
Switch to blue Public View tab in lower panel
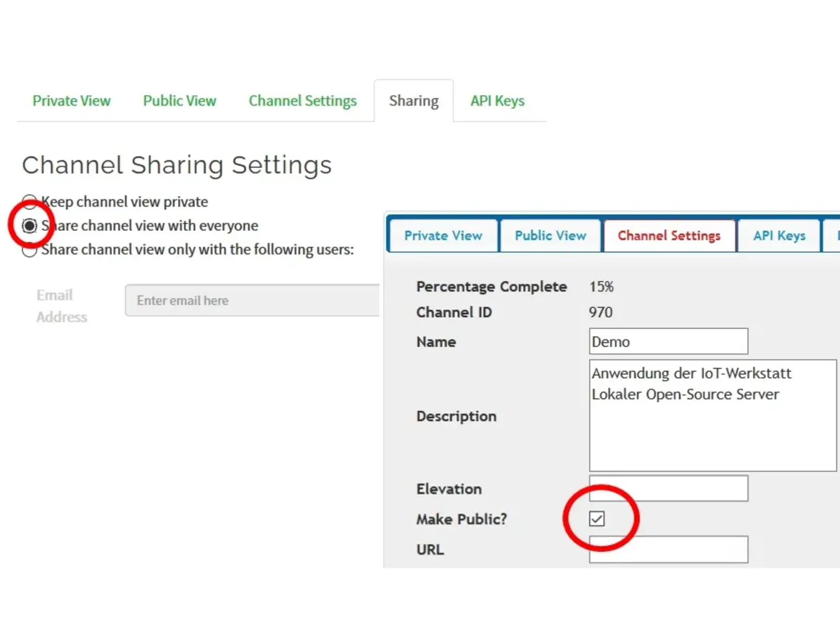[550, 236]
